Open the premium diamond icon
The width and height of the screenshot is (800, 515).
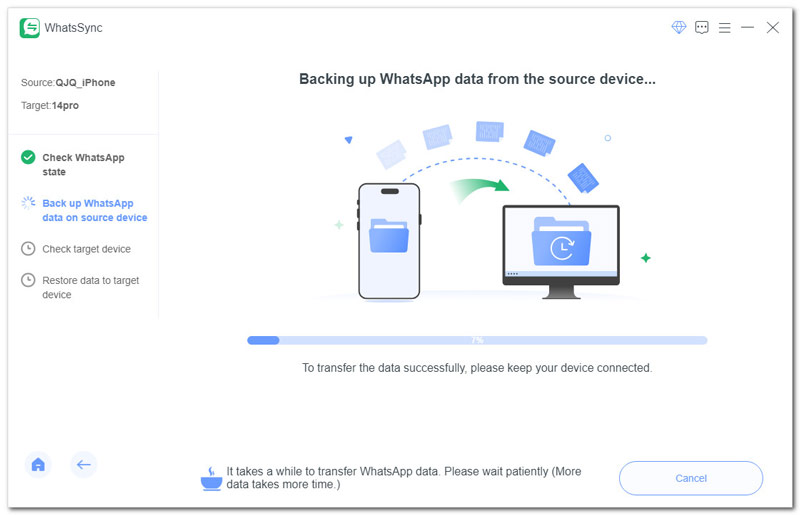coord(679,27)
